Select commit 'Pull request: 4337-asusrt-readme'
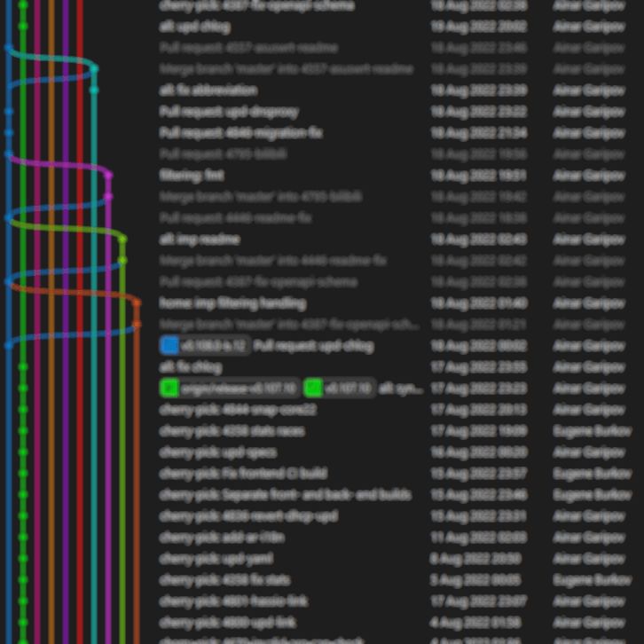 pyautogui.click(x=249, y=48)
